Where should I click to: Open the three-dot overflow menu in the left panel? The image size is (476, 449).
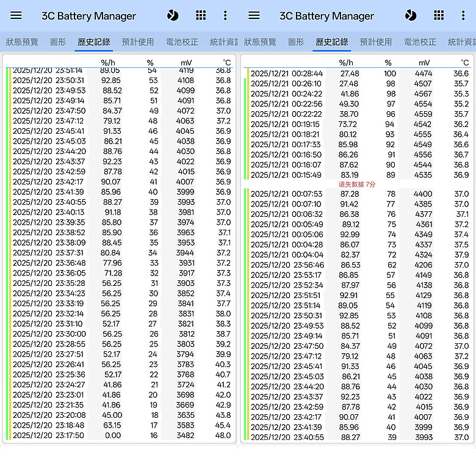click(225, 16)
